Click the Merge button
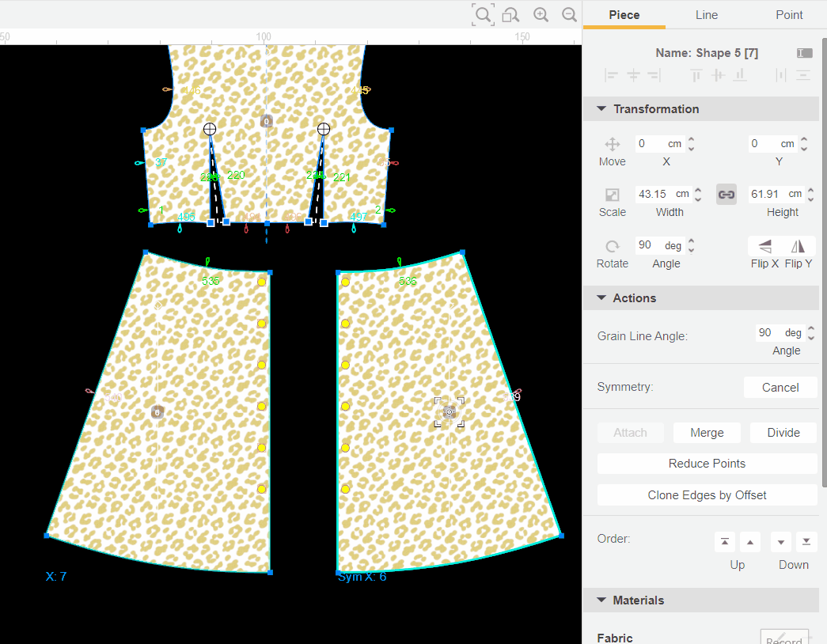Viewport: 827px width, 644px height. coord(707,433)
